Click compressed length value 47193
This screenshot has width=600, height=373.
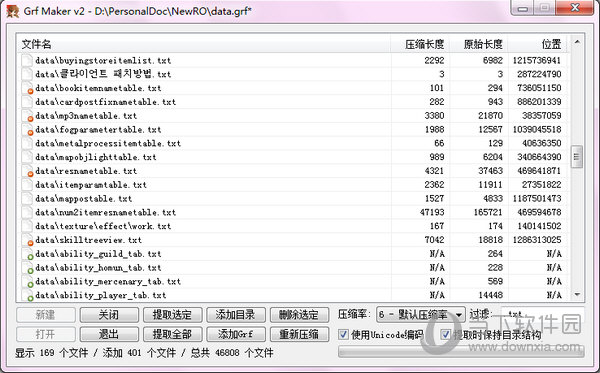coord(432,212)
